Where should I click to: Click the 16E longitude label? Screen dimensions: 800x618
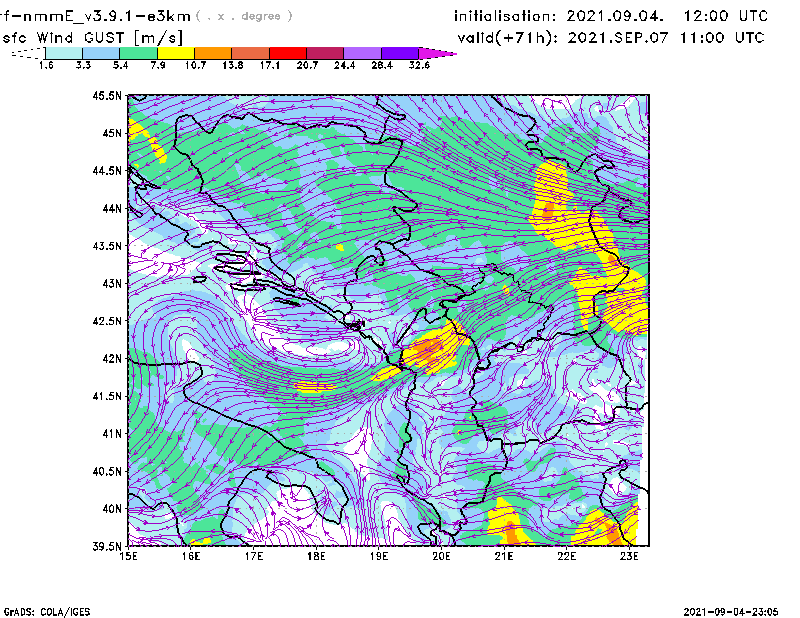pyautogui.click(x=191, y=556)
